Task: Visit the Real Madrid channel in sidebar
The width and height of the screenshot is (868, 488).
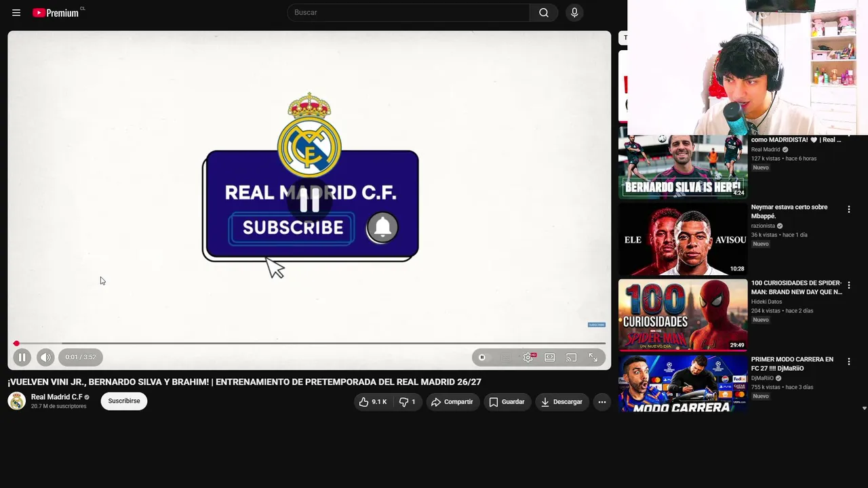Action: (766, 149)
